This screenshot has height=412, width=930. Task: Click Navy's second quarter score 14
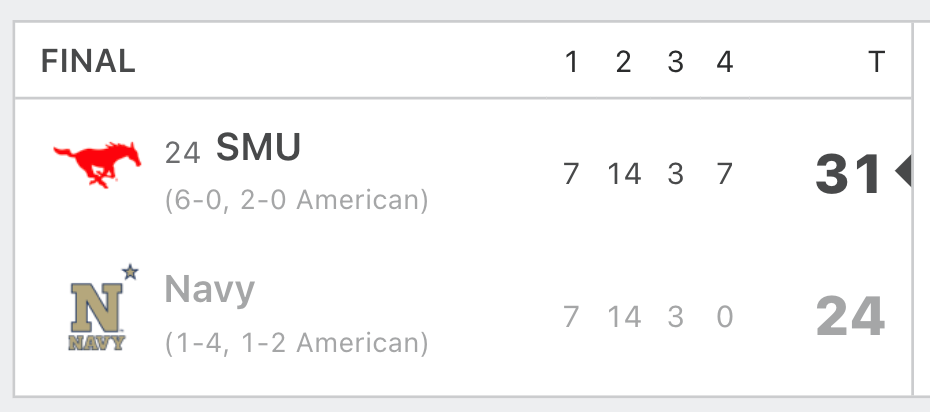click(x=624, y=317)
